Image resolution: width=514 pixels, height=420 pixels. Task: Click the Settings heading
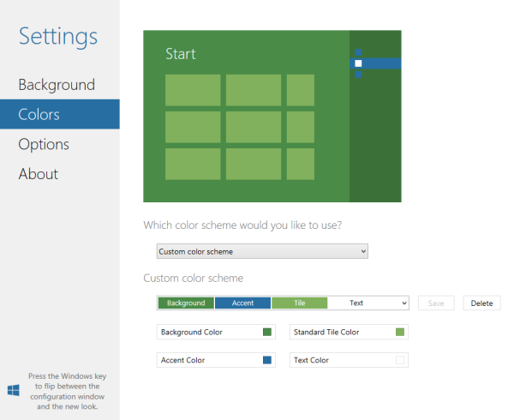[x=58, y=36]
